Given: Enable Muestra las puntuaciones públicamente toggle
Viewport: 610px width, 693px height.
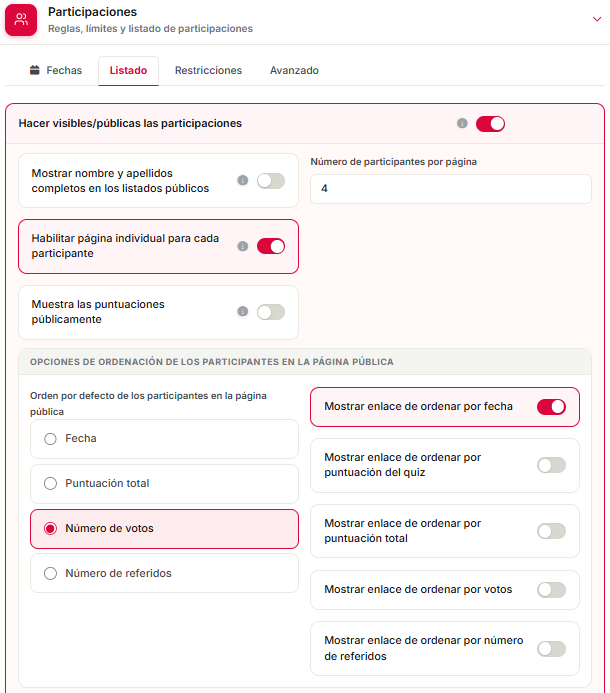Looking at the screenshot, I should 271,312.
